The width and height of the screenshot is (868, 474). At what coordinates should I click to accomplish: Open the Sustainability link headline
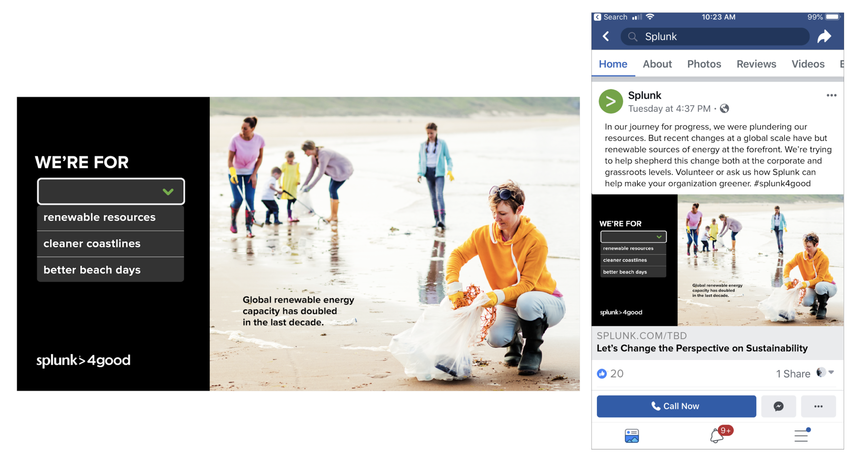(702, 348)
